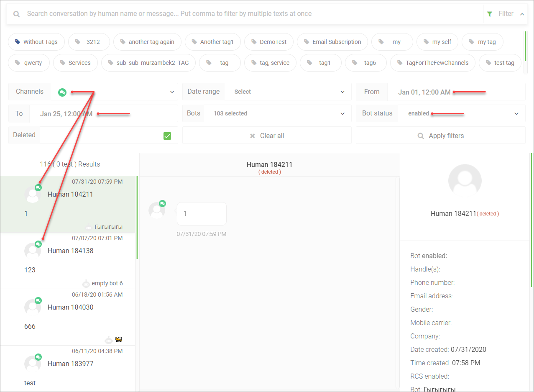Select the Another tag1 chip
Viewport: 534px width, 392px height.
pos(213,42)
